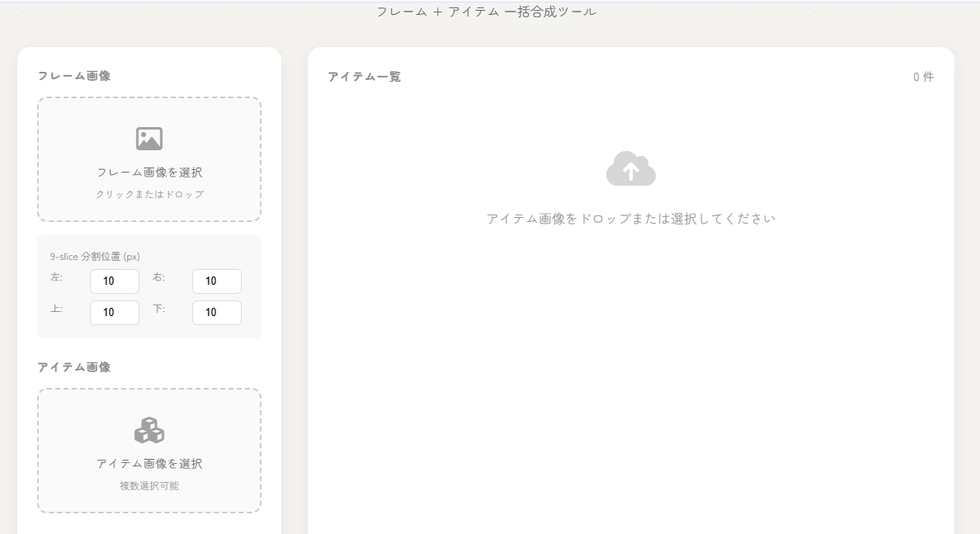Click the アイテム一覧 panel heading
980x534 pixels.
click(x=364, y=77)
